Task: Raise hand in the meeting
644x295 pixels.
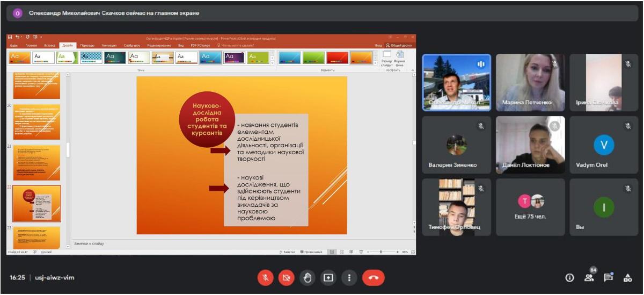Action: [x=307, y=278]
